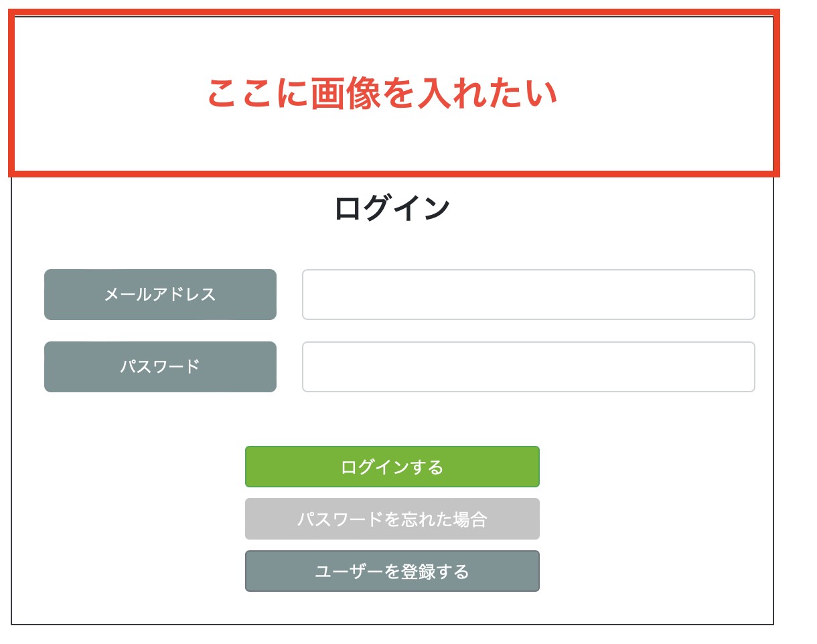Select the ユーザーを登録する button

tap(392, 571)
